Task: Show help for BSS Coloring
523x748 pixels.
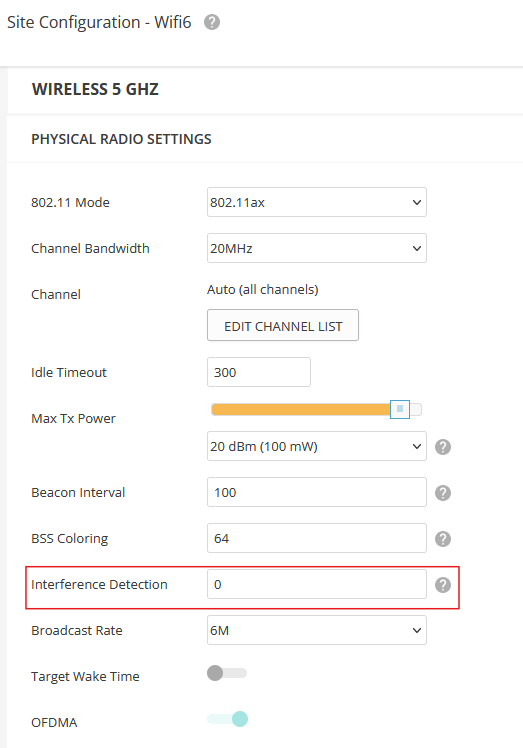Action: pyautogui.click(x=443, y=539)
